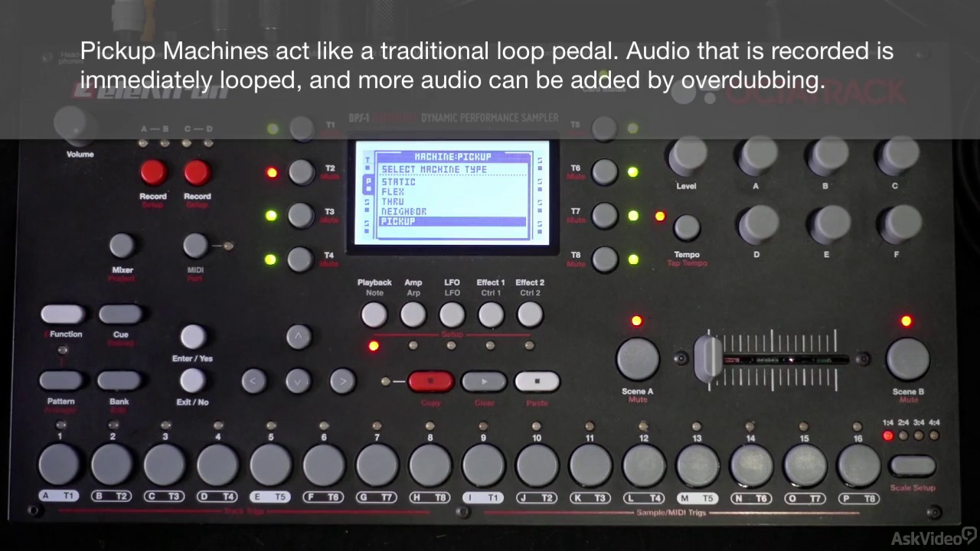Hit the Play transport button
This screenshot has width=980, height=551.
point(484,381)
